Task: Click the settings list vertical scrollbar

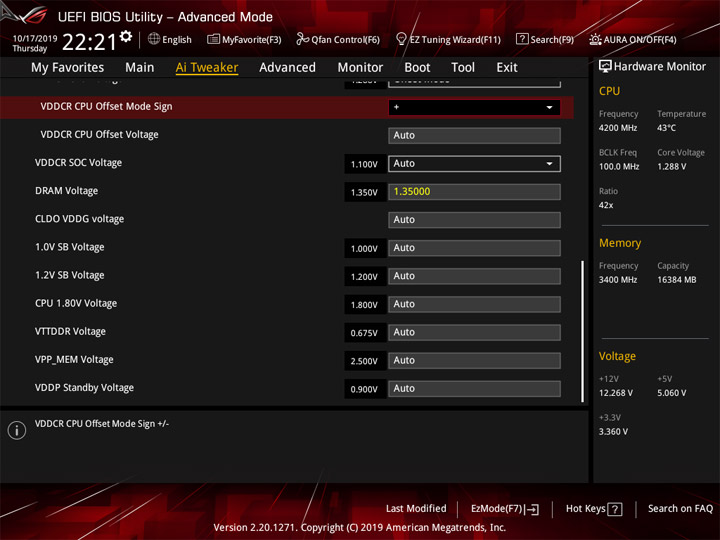Action: tap(582, 332)
